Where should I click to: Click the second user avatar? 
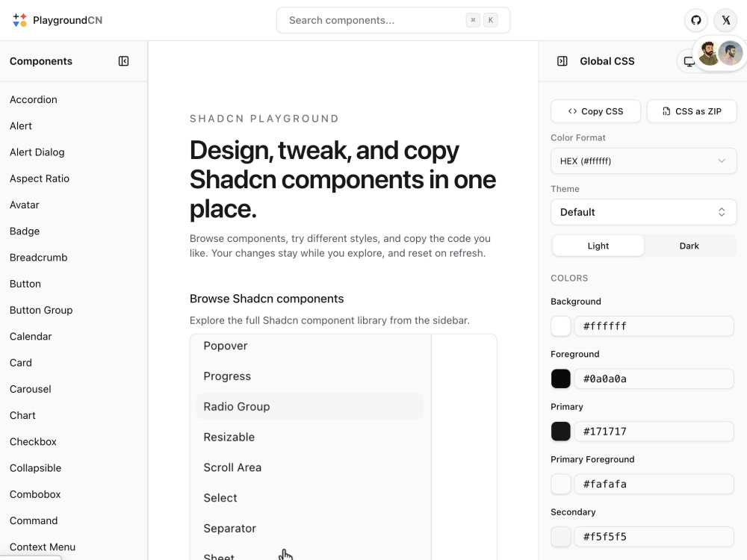coord(731,53)
